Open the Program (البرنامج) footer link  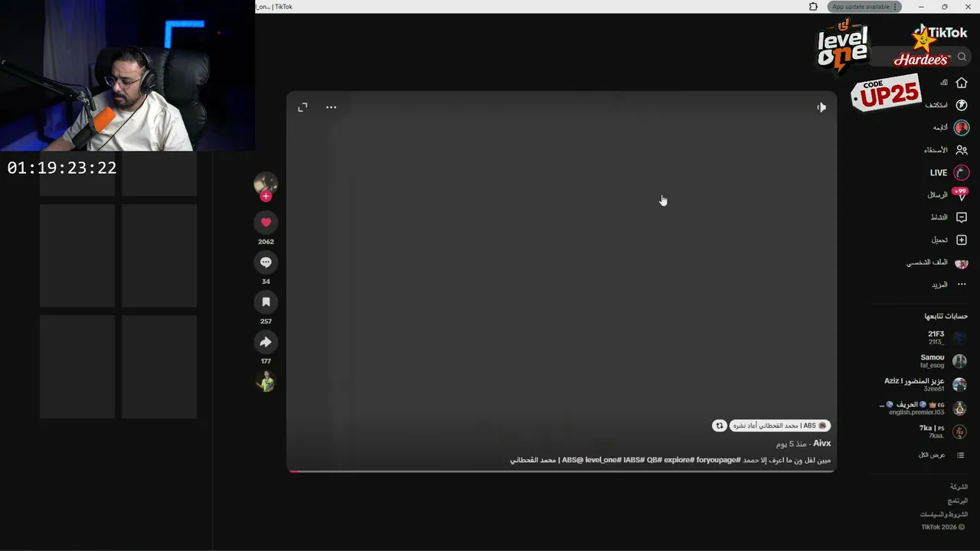[x=958, y=500]
